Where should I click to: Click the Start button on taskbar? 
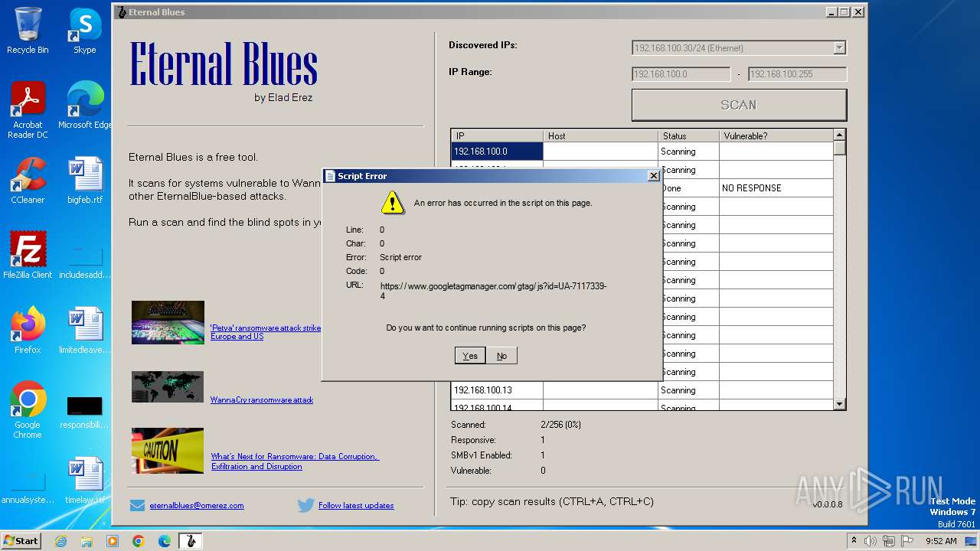point(21,540)
